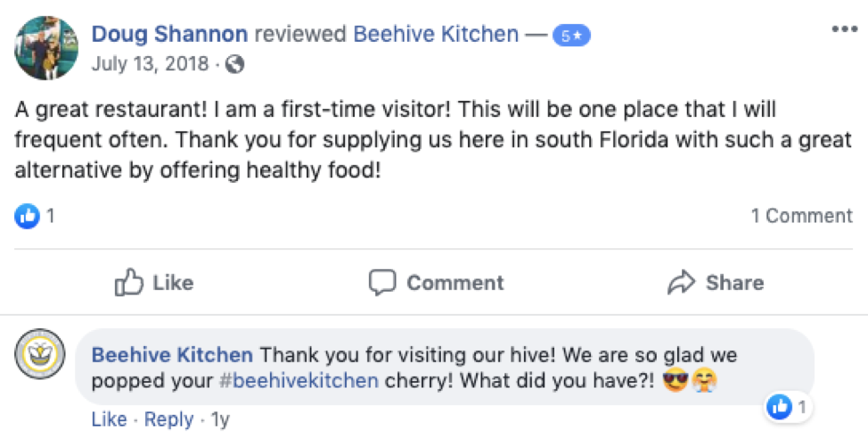This screenshot has width=868, height=438.
Task: Open the three-dot post options menu
Action: 843,29
